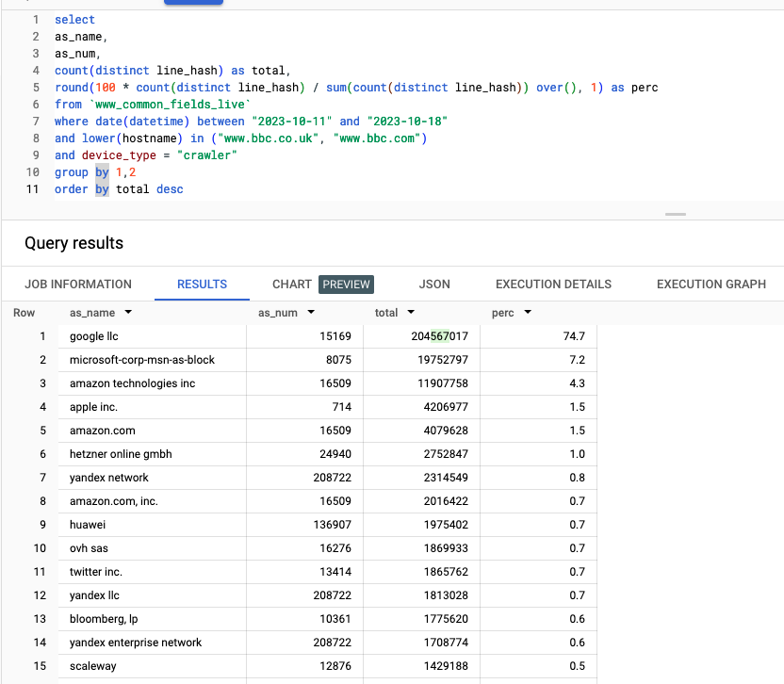The width and height of the screenshot is (784, 684).
Task: Open the as_name column dropdown arrow
Action: coord(128,312)
